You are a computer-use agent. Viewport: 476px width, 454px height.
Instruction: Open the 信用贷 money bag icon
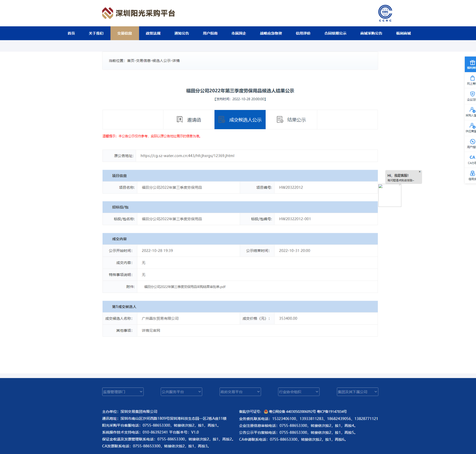coord(472,174)
